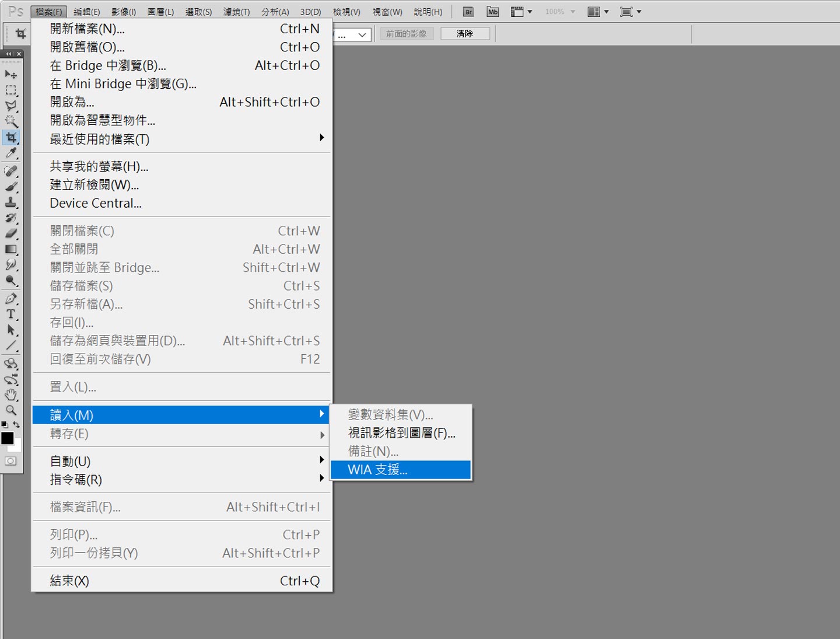Select the Eyedropper tool
The image size is (840, 639).
click(11, 153)
